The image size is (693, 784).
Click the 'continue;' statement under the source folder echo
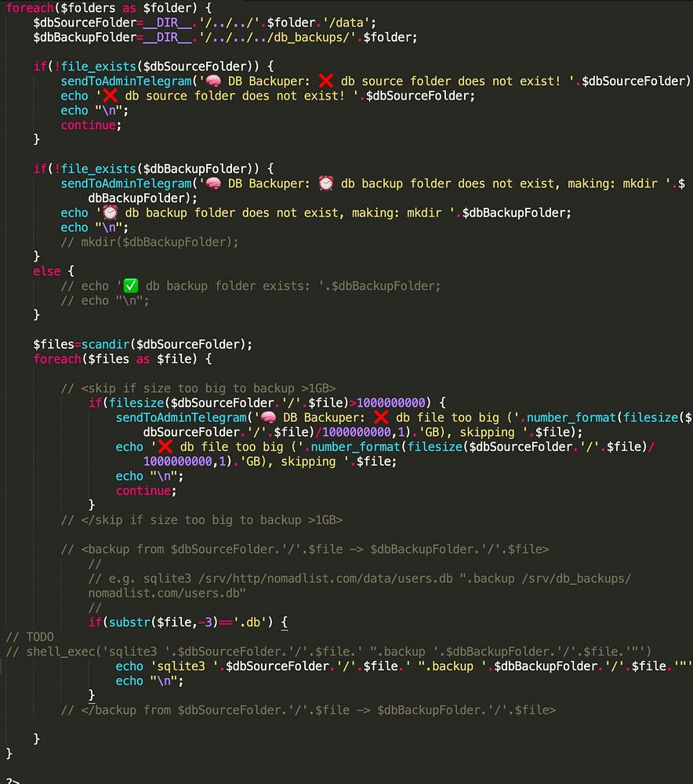tap(91, 125)
